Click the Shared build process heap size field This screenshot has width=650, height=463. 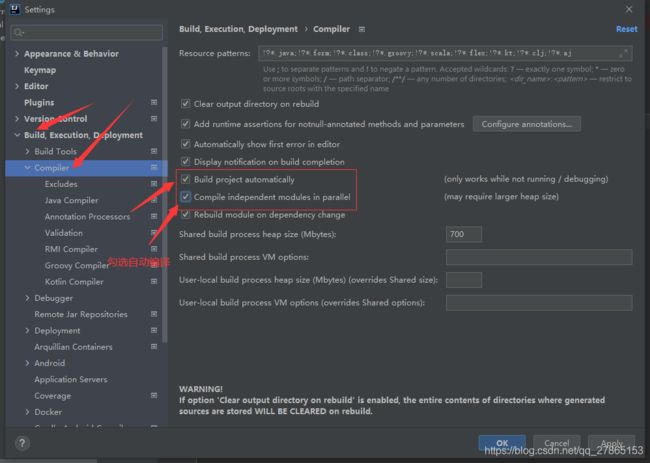tap(463, 234)
